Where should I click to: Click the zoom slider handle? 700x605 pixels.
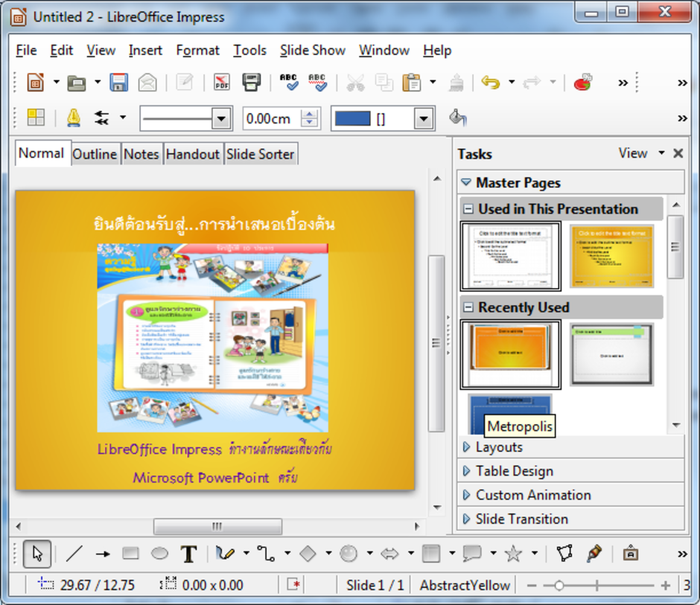pos(559,585)
